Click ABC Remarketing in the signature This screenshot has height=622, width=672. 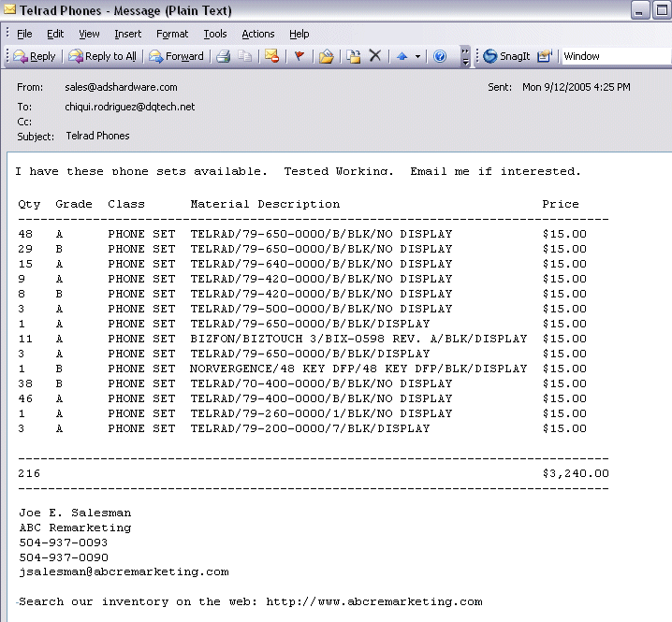click(75, 528)
